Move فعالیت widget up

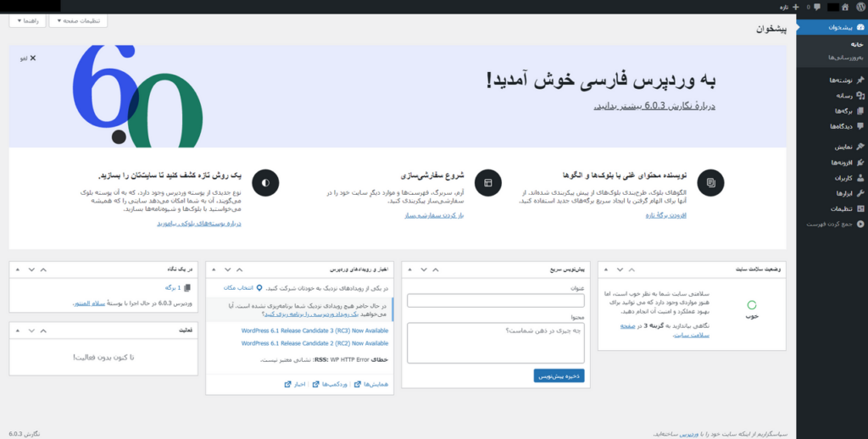coord(43,330)
